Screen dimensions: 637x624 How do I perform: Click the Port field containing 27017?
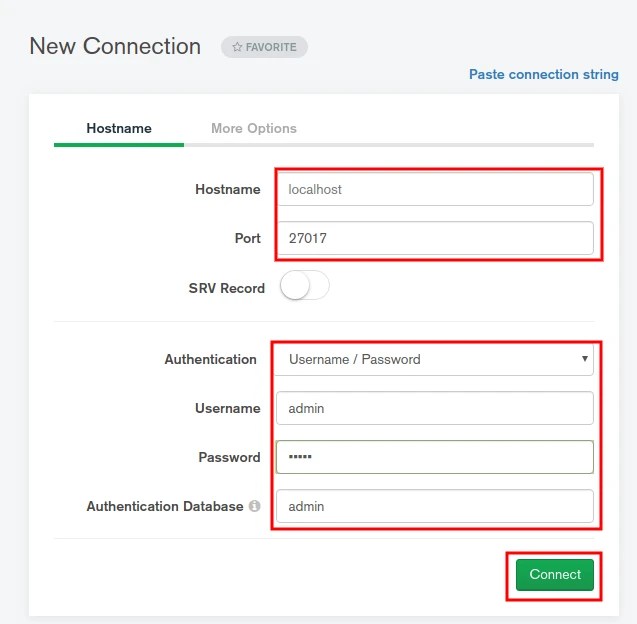tap(434, 238)
